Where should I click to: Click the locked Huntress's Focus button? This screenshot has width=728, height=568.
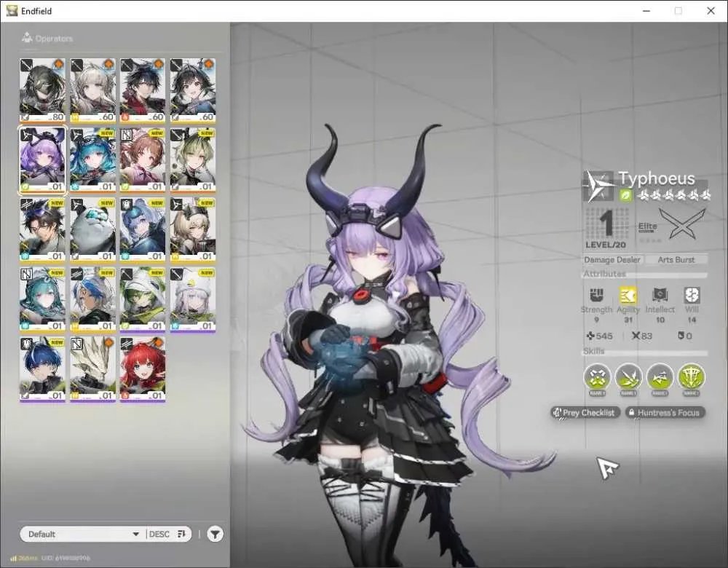[665, 412]
